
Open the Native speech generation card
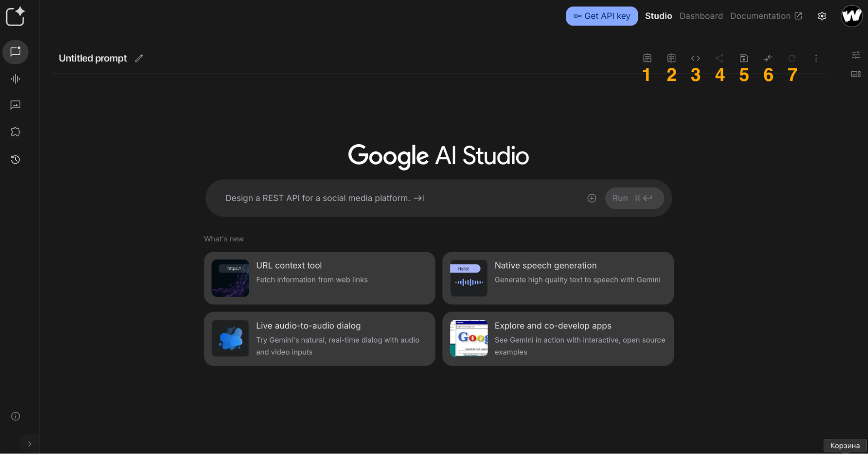pyautogui.click(x=558, y=278)
